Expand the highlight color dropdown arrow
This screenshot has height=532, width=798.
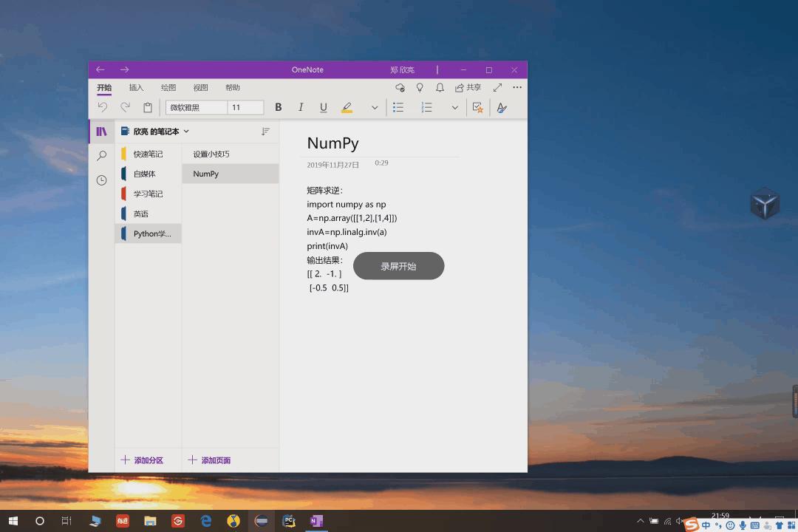375,107
